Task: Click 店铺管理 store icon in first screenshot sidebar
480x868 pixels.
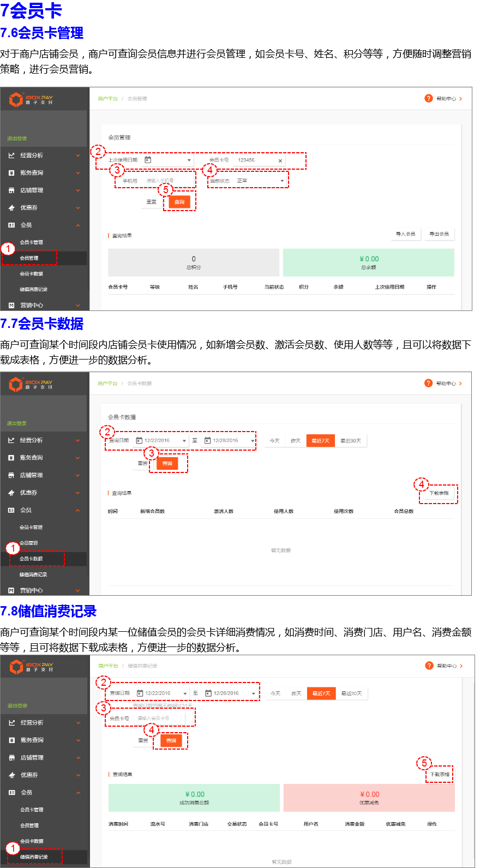Action: 11,190
